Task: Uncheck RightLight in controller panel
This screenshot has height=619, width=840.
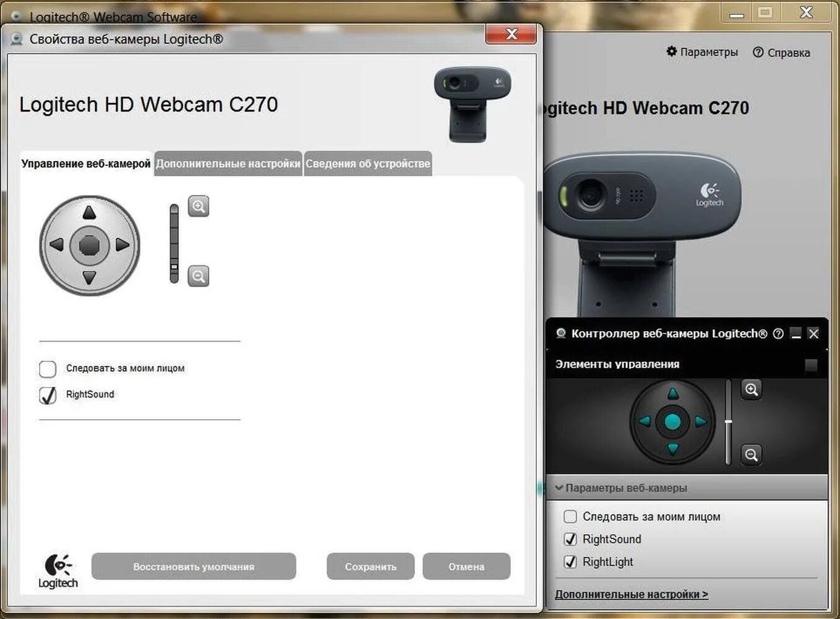Action: coord(570,562)
